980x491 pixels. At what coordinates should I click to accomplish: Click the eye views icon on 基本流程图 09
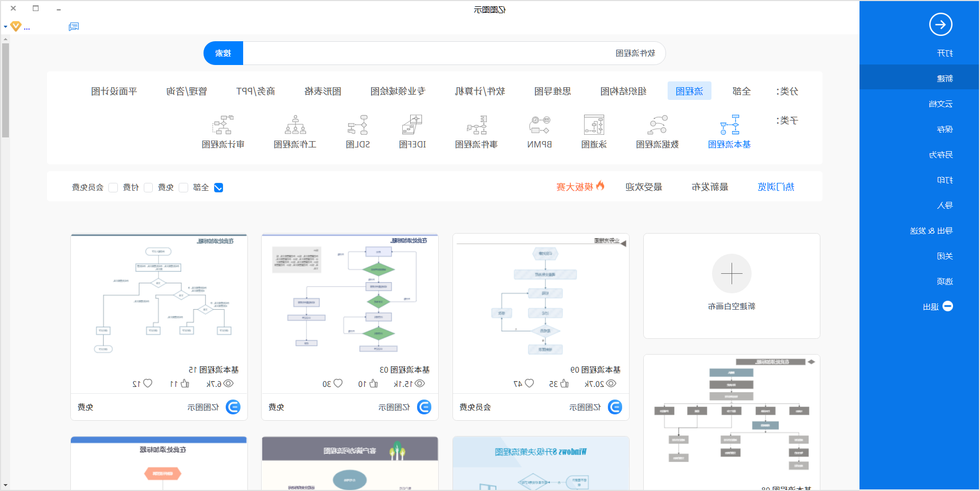tap(611, 383)
